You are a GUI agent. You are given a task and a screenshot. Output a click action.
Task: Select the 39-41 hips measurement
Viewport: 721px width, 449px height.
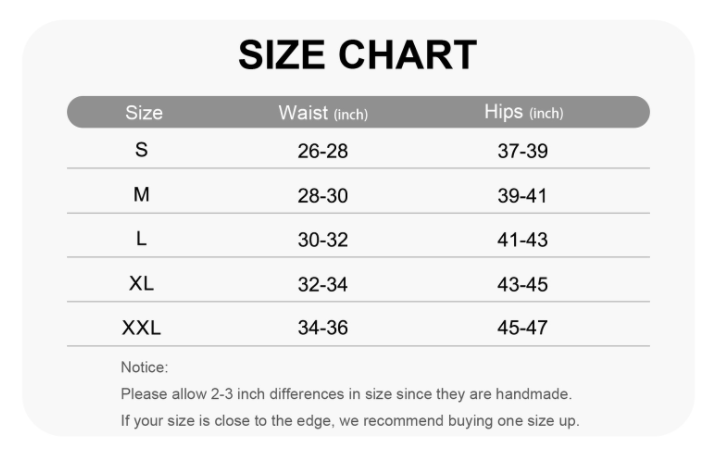point(522,196)
